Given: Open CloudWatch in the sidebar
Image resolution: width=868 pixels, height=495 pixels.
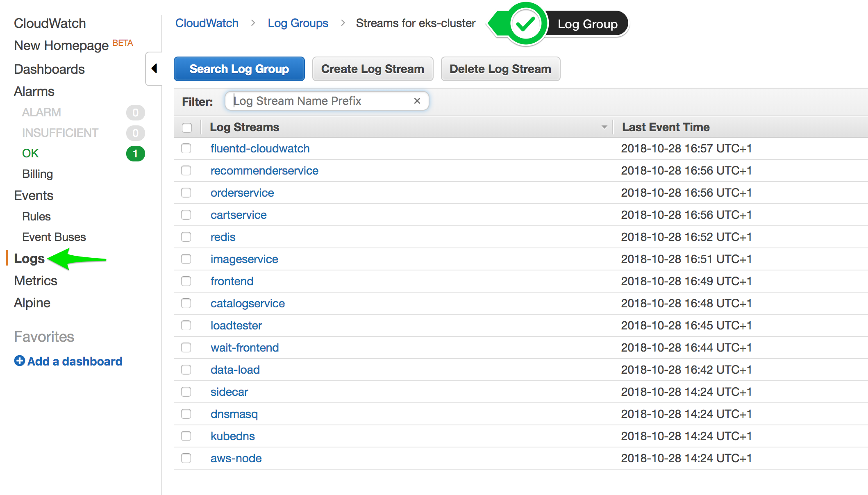Looking at the screenshot, I should coord(50,23).
